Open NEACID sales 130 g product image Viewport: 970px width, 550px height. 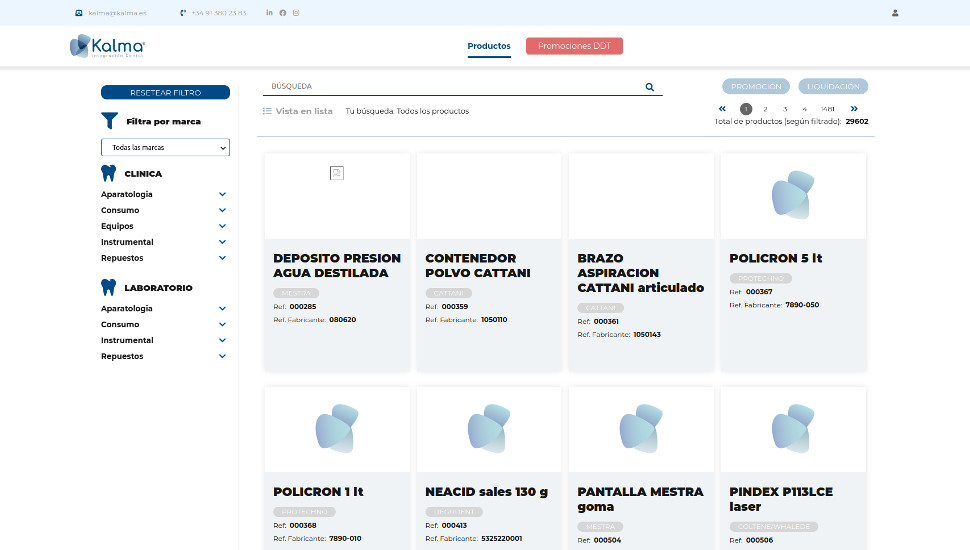tap(489, 429)
